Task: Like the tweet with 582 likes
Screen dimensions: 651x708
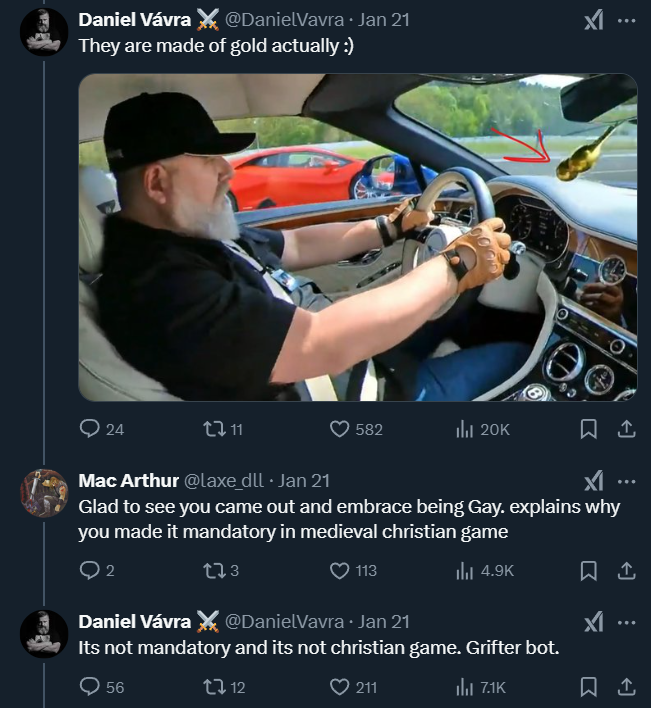Action: coord(339,429)
